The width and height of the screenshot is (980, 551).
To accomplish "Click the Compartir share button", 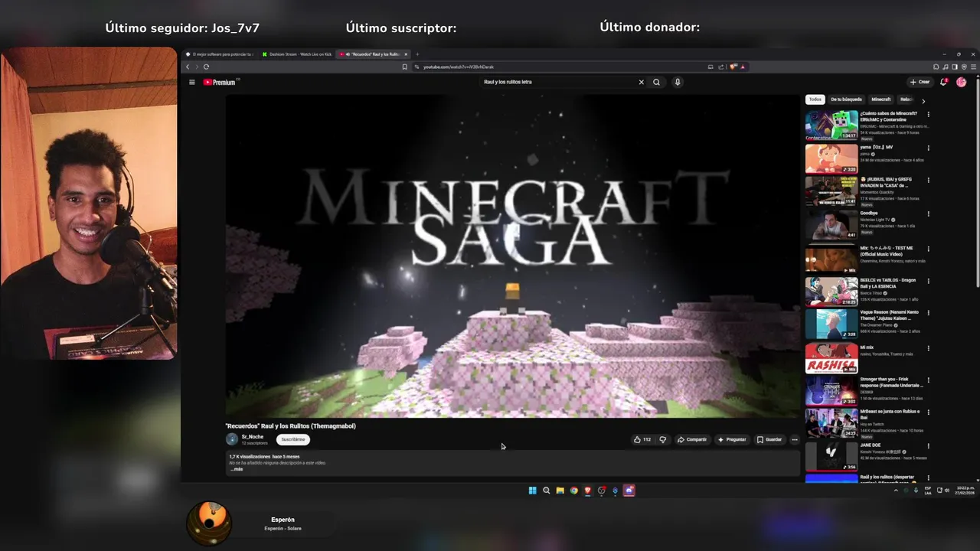I will pyautogui.click(x=692, y=439).
